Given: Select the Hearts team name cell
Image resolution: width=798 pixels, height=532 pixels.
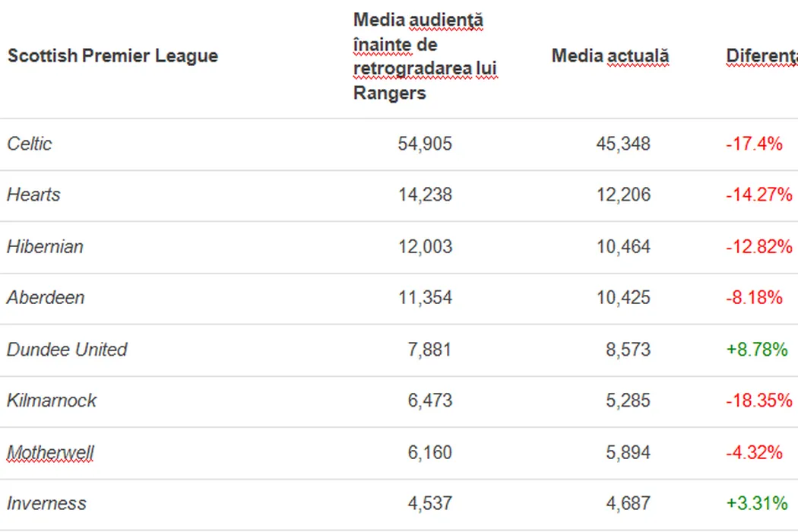Looking at the screenshot, I should pyautogui.click(x=33, y=195).
